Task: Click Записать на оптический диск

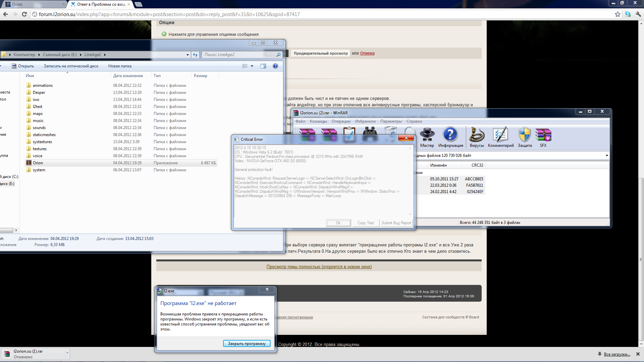Action: click(71, 66)
